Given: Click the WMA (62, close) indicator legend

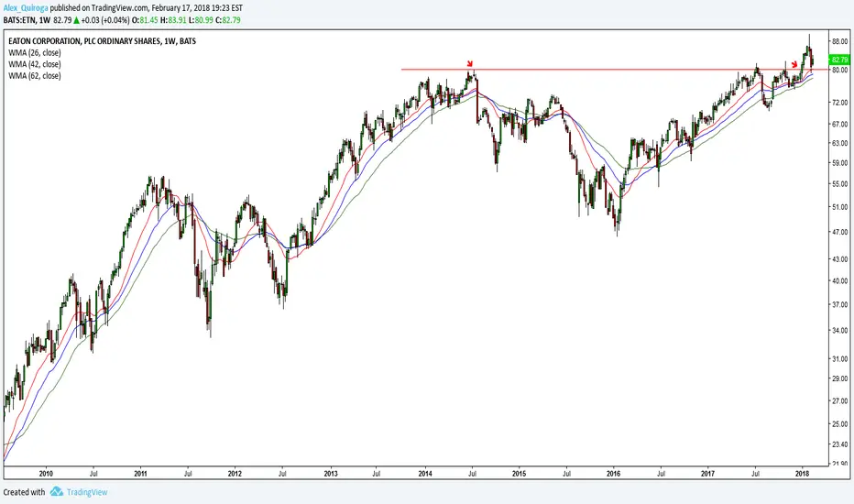Looking at the screenshot, I should click(35, 76).
